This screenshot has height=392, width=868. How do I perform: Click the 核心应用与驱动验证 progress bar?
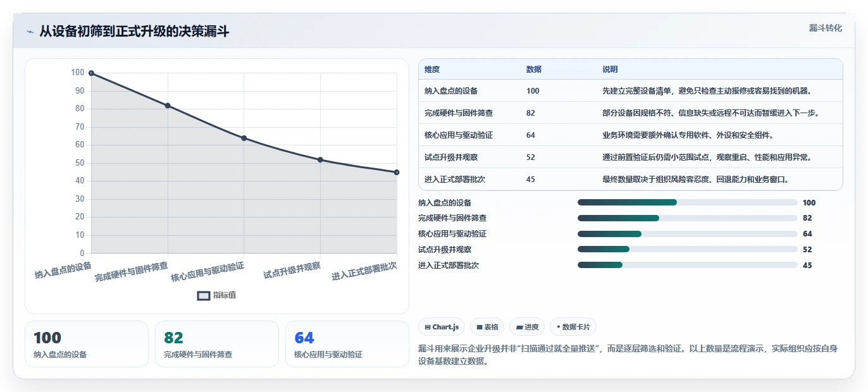(x=687, y=234)
